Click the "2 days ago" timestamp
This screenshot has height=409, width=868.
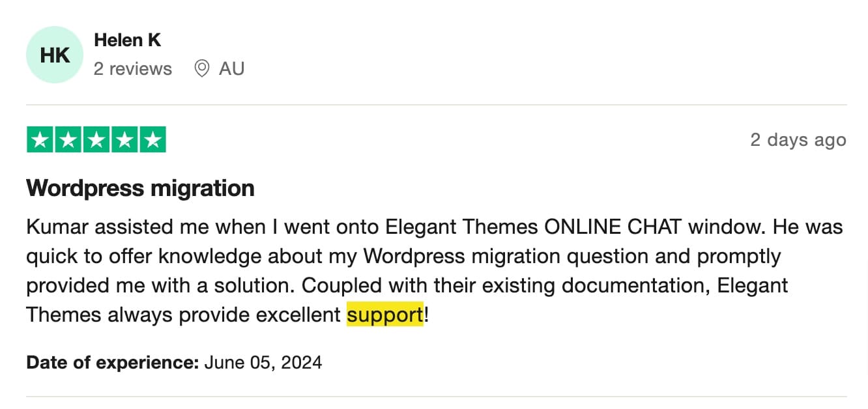click(x=798, y=140)
